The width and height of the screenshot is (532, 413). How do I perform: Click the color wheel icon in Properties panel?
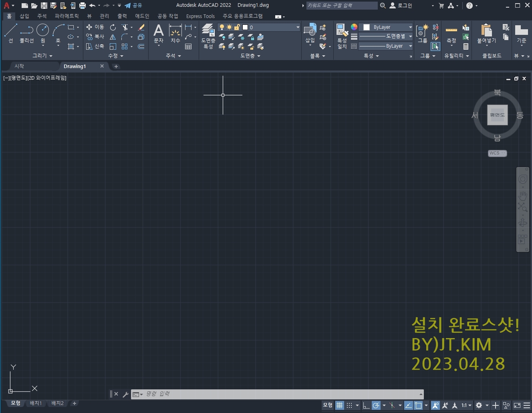click(354, 27)
